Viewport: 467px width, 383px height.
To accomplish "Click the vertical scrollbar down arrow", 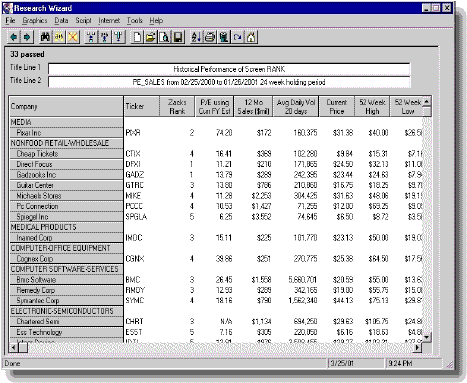I will (427, 337).
